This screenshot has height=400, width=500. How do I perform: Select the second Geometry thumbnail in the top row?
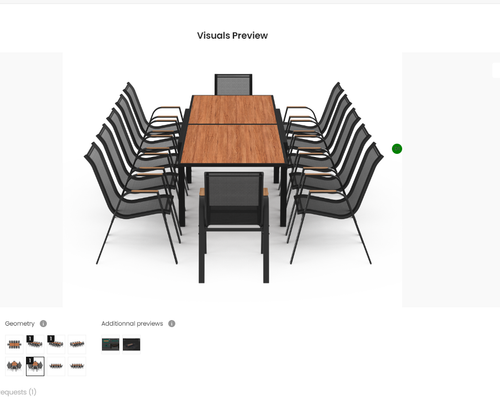(x=35, y=344)
